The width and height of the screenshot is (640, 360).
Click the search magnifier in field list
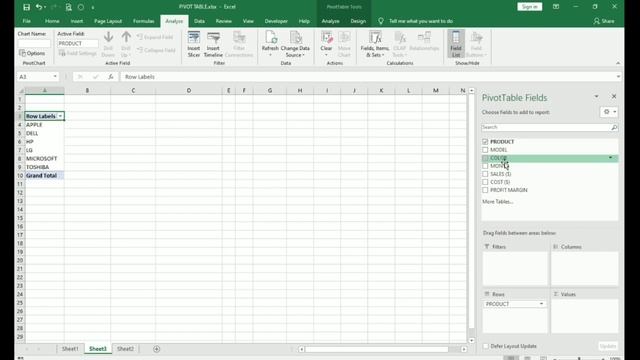coord(614,127)
